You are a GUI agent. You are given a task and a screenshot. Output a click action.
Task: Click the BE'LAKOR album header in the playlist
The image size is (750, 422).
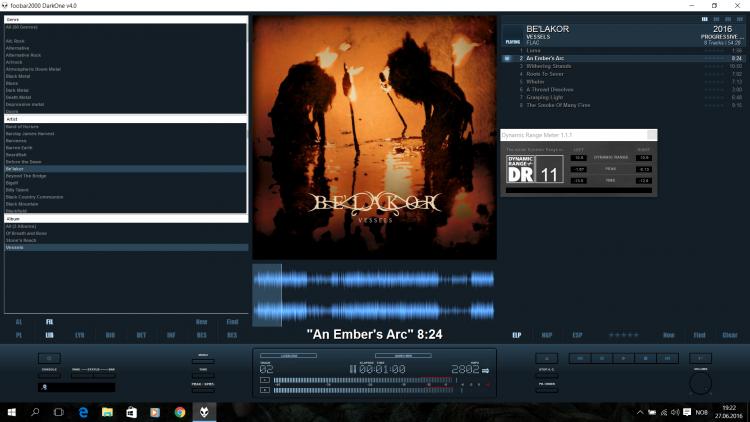coord(623,35)
